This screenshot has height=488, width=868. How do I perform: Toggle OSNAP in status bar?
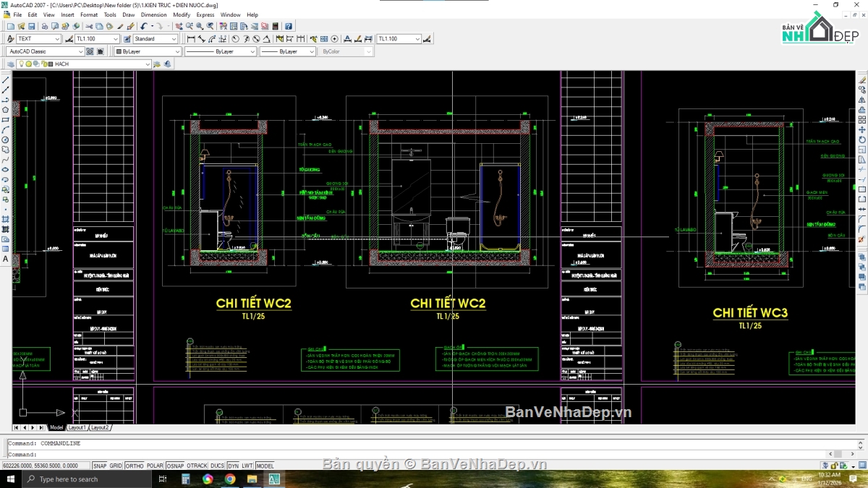click(x=175, y=466)
